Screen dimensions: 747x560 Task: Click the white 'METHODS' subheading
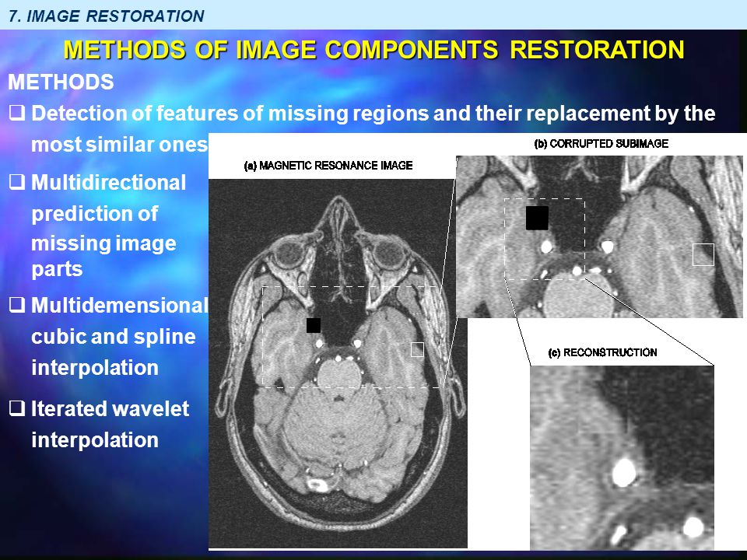click(61, 82)
